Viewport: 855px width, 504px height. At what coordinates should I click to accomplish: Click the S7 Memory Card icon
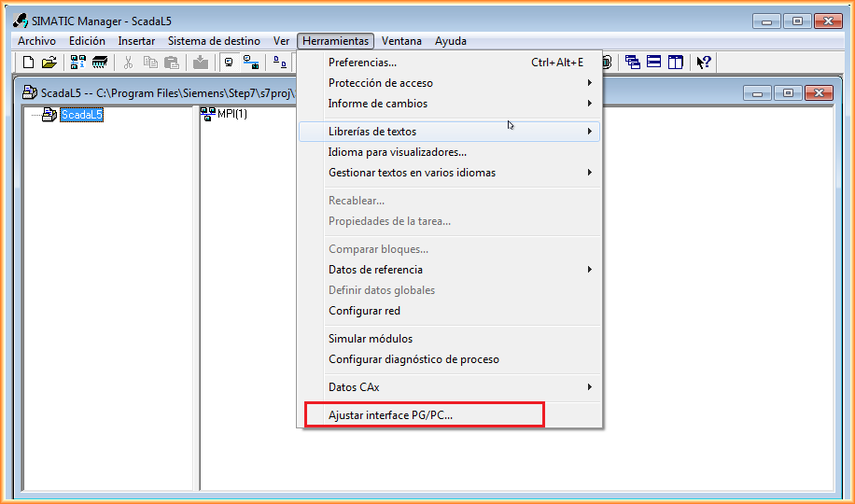tap(100, 63)
